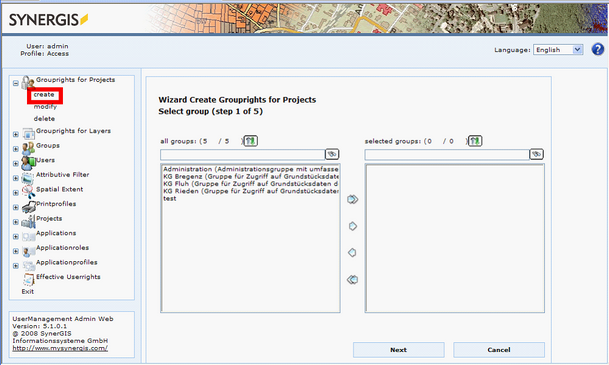Select the test group in the list

point(170,198)
